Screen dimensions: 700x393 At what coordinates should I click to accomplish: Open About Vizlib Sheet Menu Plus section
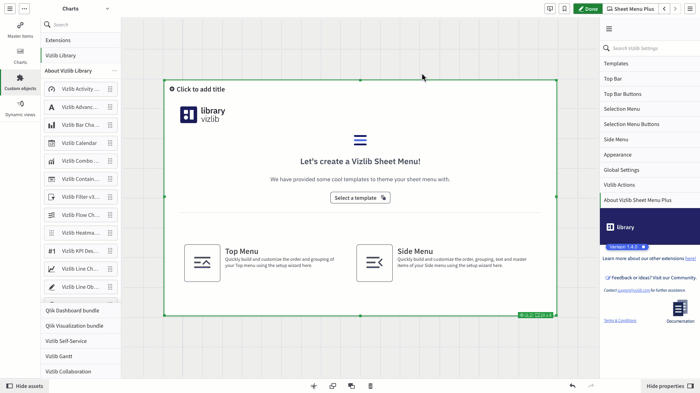coord(650,200)
